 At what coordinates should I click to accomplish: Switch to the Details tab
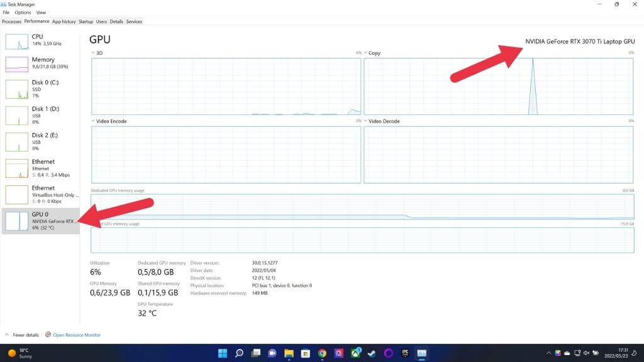coord(116,21)
